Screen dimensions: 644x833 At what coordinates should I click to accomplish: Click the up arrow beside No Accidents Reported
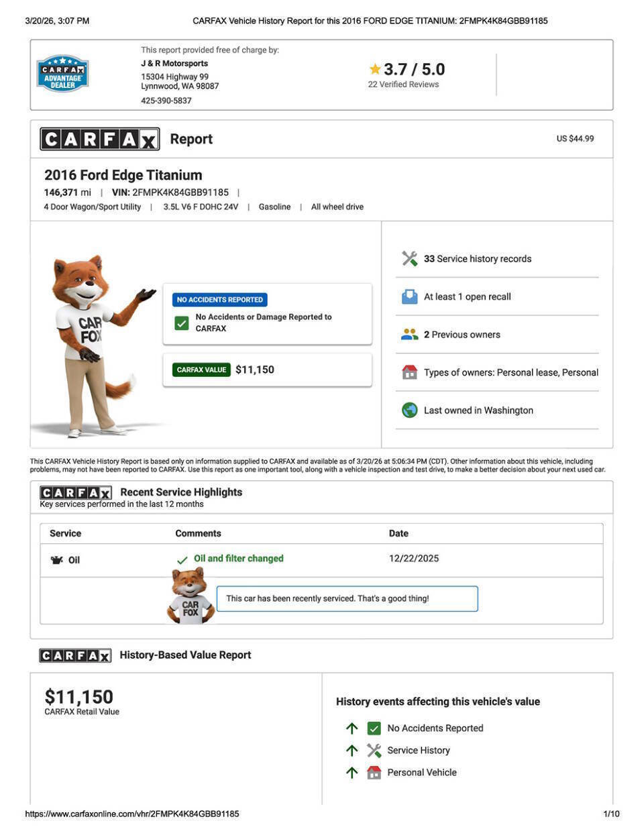click(x=352, y=728)
